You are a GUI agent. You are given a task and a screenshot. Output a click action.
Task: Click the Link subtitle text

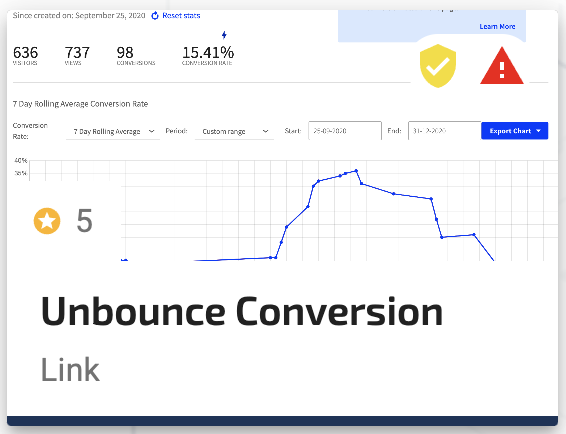[x=70, y=369]
